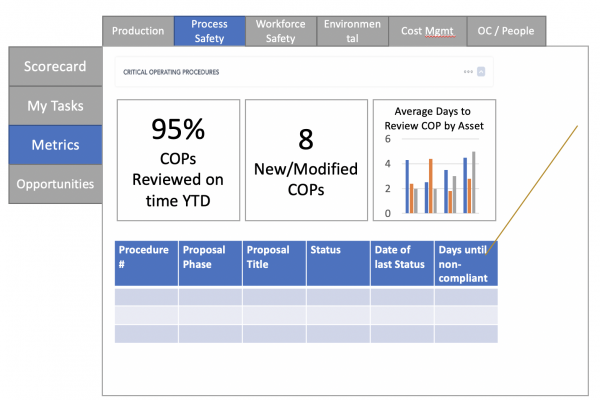
Task: Click the chart title Average Days to Review COP by Asset
Action: pyautogui.click(x=434, y=118)
